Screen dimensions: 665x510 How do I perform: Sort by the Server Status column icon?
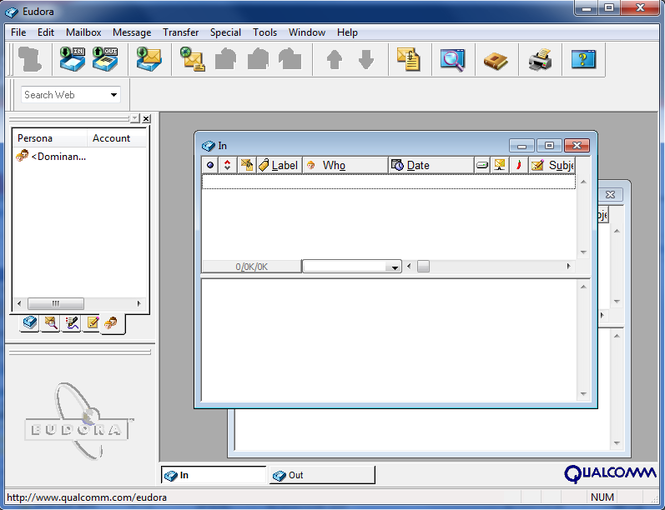(500, 165)
